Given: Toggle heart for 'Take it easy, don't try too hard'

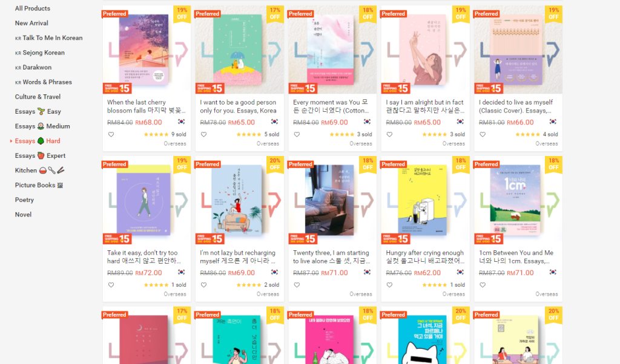Looking at the screenshot, I should [x=111, y=285].
